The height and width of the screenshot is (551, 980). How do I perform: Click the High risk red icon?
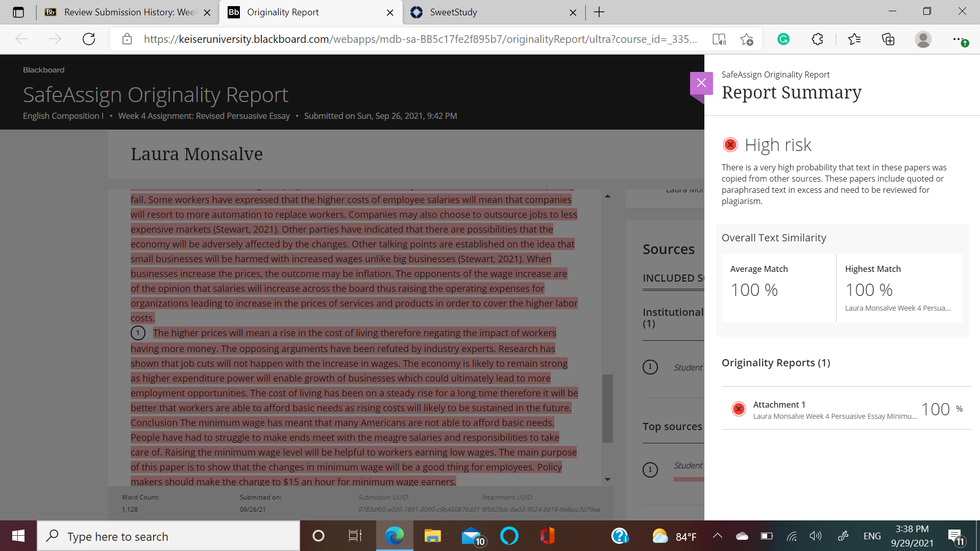coord(730,145)
